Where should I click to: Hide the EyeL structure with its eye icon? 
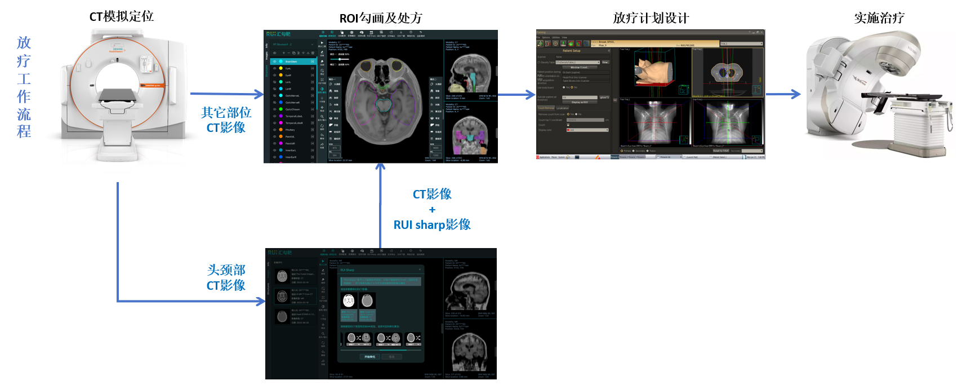(x=274, y=68)
